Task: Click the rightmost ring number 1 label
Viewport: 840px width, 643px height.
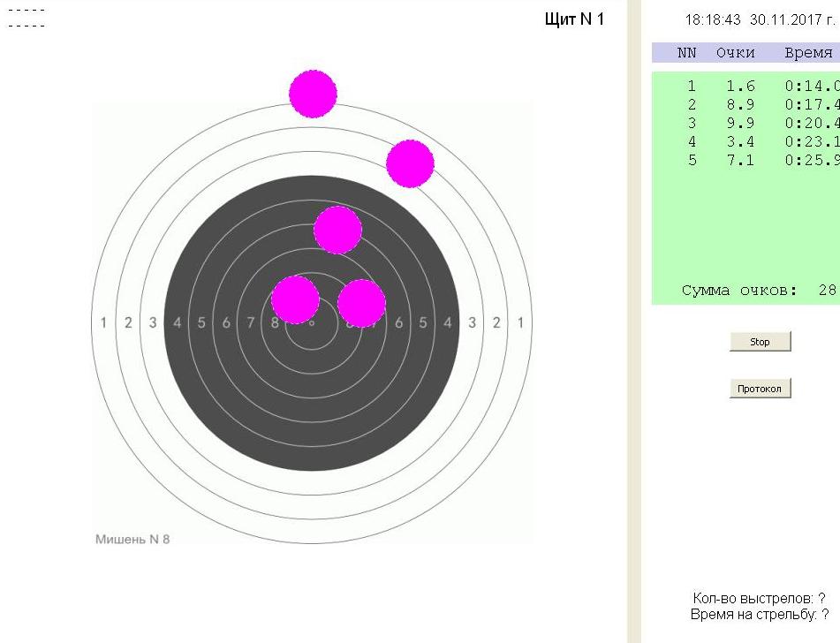Action: coord(520,323)
